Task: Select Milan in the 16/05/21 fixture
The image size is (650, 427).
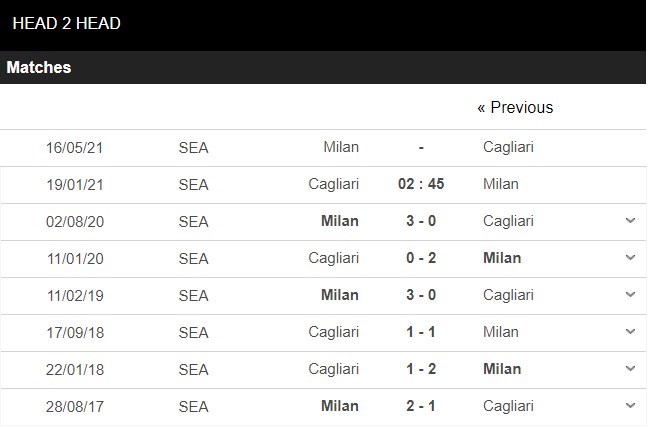Action: point(341,147)
